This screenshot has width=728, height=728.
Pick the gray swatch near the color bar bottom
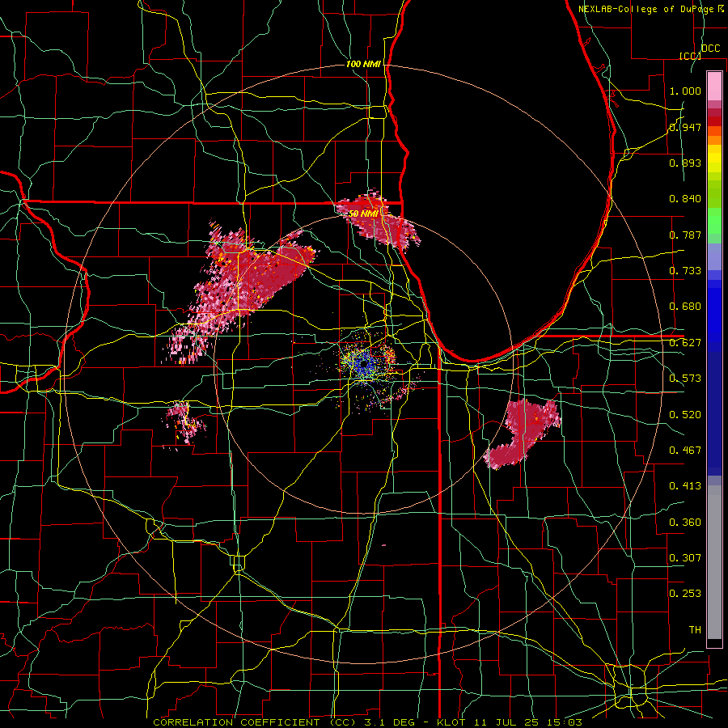714,566
